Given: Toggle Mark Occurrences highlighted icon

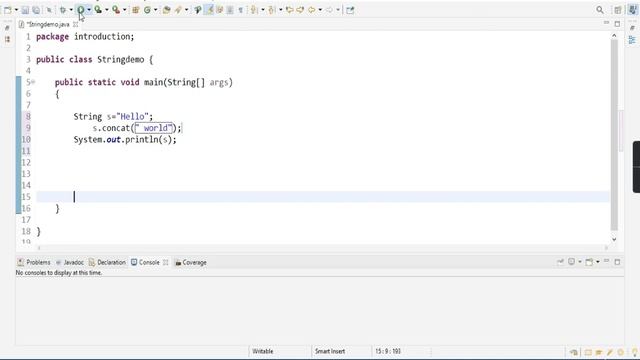Looking at the screenshot, I should 209,10.
